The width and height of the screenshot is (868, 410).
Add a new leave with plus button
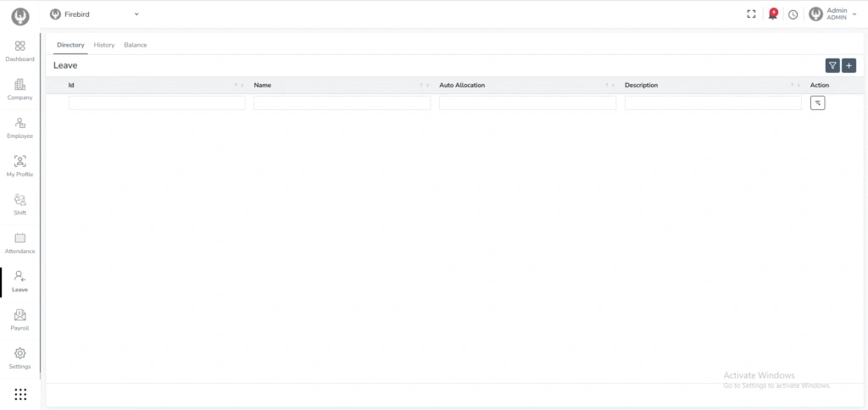tap(849, 66)
